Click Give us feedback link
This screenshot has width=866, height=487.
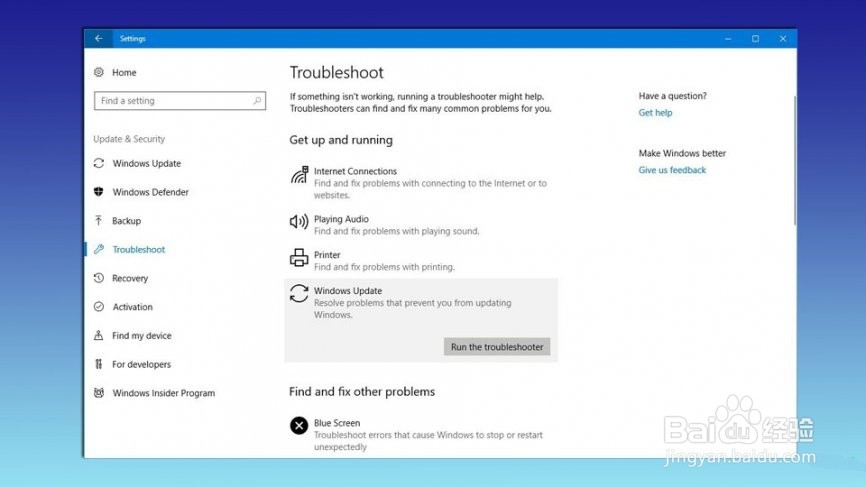point(672,170)
